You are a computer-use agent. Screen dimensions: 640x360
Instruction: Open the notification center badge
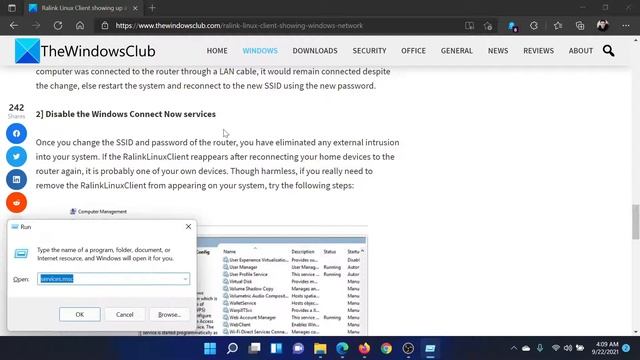[626, 348]
